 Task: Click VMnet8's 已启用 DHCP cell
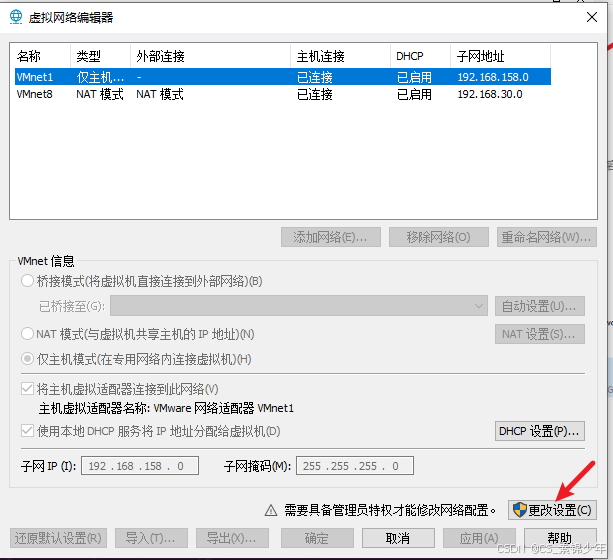pos(414,94)
